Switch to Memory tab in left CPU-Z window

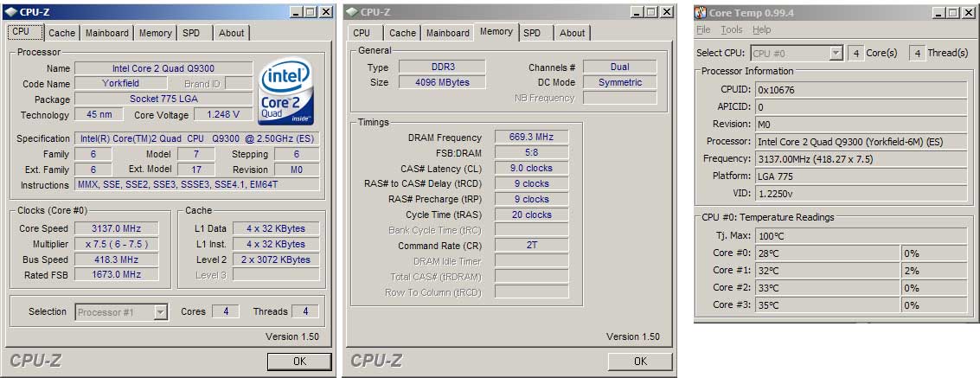coord(156,33)
